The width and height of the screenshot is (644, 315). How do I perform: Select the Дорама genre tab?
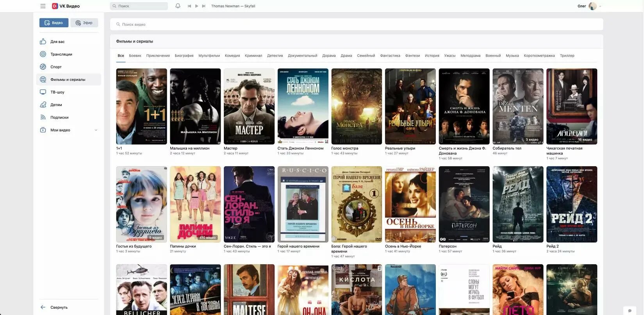(329, 55)
